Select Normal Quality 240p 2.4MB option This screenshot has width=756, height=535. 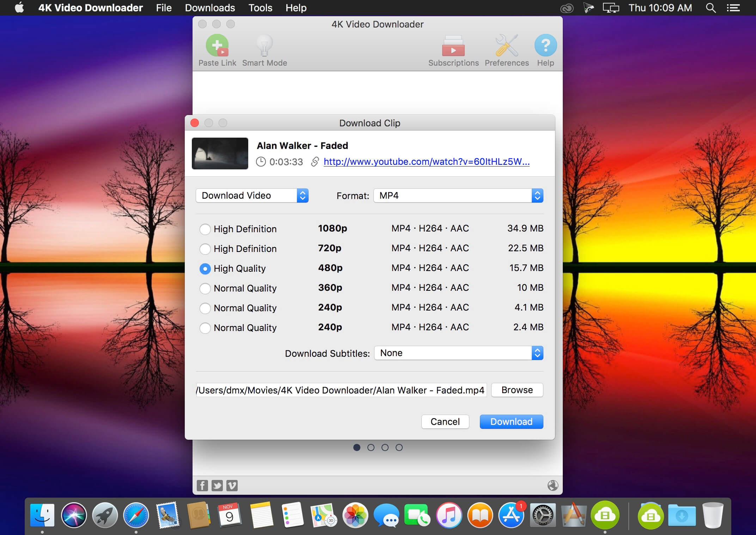coord(205,326)
